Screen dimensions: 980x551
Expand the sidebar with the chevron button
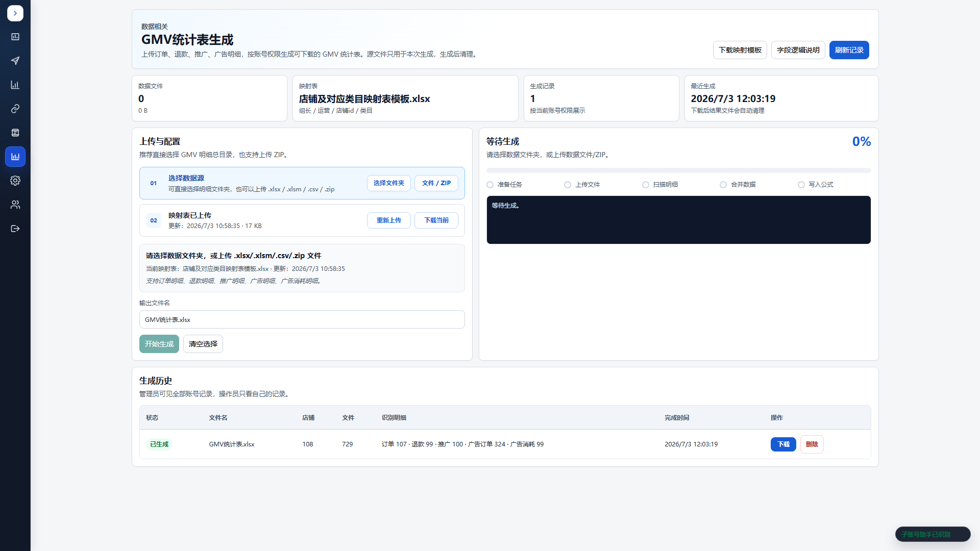pos(15,13)
